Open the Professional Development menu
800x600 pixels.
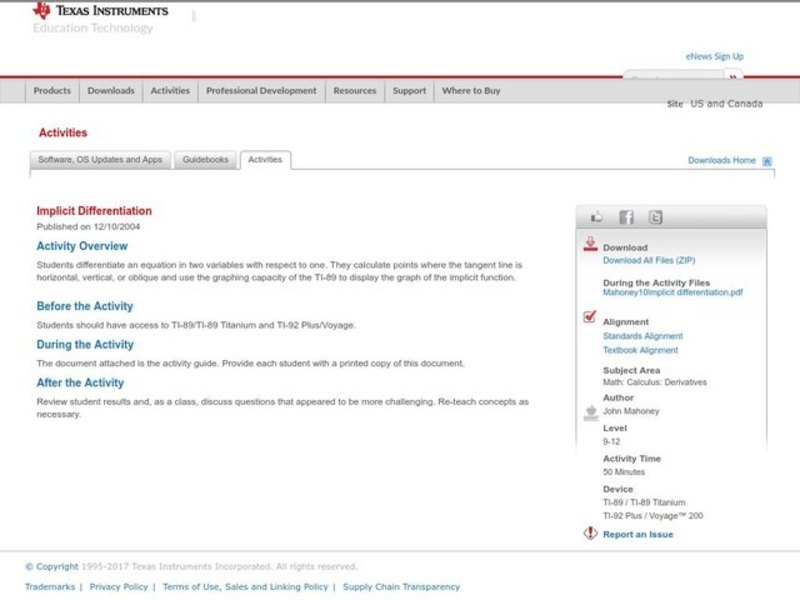[x=261, y=91]
